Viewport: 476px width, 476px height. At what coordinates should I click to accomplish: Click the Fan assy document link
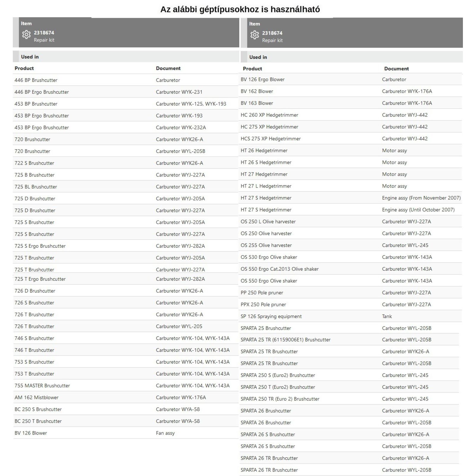[165, 433]
